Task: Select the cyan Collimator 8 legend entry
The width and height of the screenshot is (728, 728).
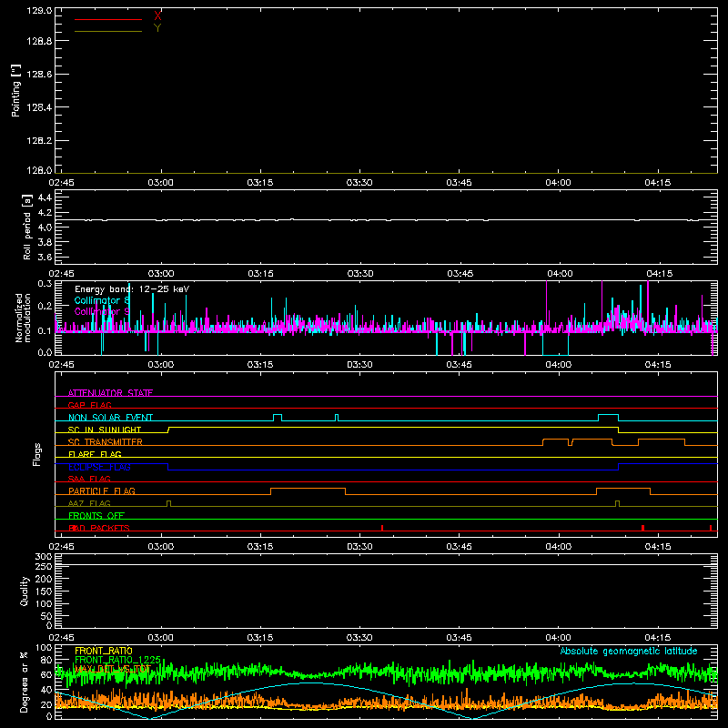Action: pyautogui.click(x=102, y=300)
